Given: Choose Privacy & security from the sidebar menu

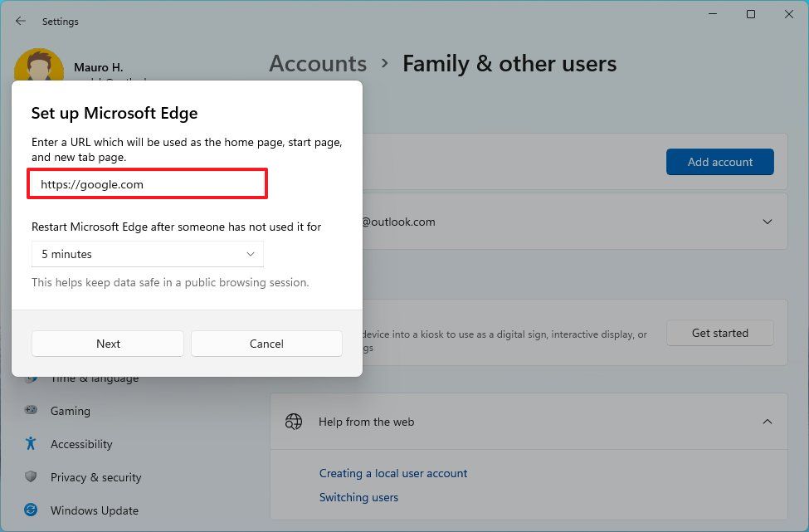Looking at the screenshot, I should tap(95, 477).
